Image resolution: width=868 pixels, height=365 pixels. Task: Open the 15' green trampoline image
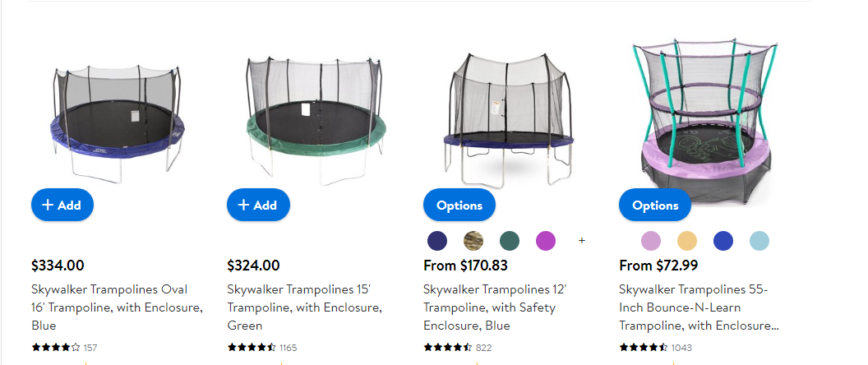pos(313,119)
